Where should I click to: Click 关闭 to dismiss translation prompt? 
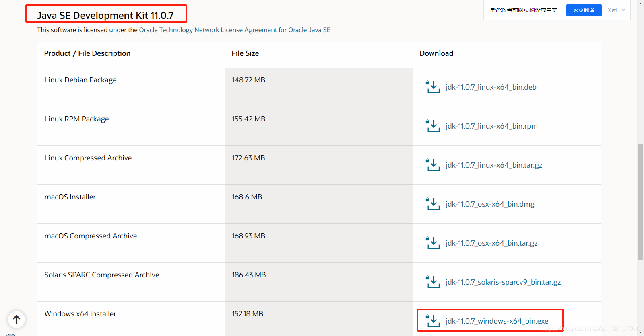click(611, 10)
